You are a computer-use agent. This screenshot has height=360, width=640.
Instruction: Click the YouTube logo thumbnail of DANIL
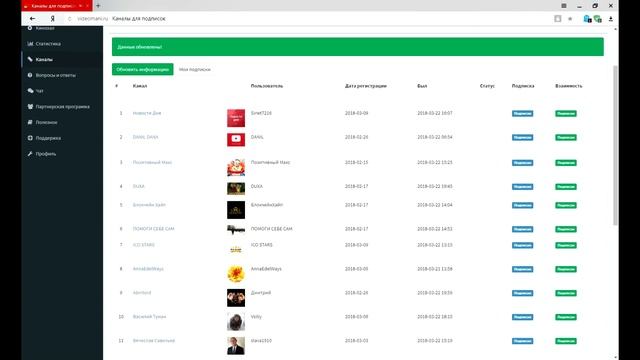[x=236, y=140]
